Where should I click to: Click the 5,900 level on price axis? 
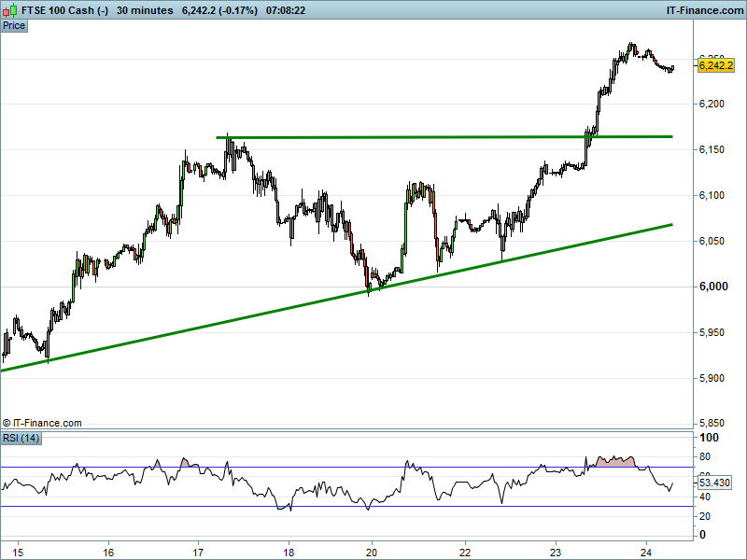point(713,378)
